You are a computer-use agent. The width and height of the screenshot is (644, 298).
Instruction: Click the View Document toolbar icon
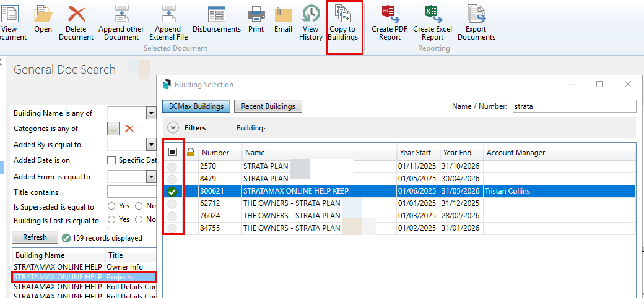9,14
